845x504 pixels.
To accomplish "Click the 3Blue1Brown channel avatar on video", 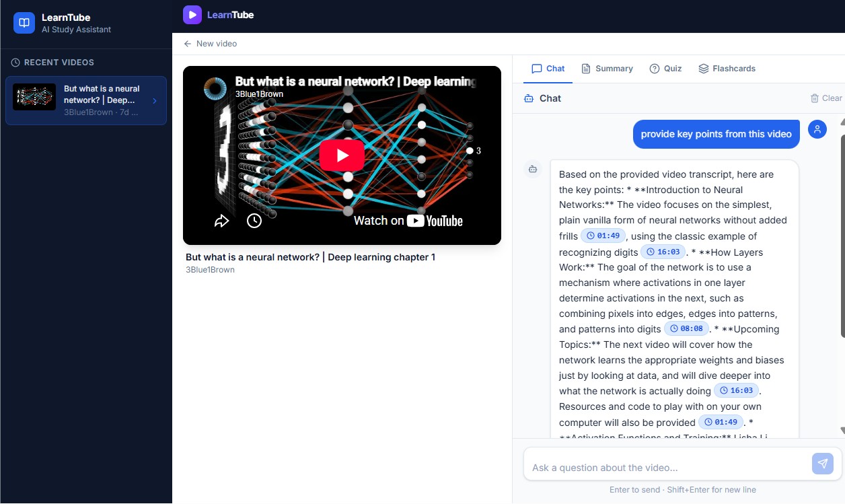I will [x=215, y=88].
